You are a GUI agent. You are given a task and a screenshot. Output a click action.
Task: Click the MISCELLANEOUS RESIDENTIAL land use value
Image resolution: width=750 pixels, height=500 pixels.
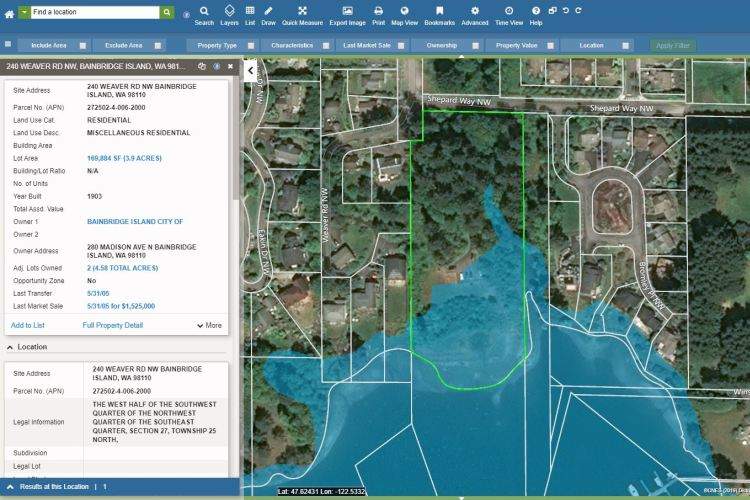point(139,133)
